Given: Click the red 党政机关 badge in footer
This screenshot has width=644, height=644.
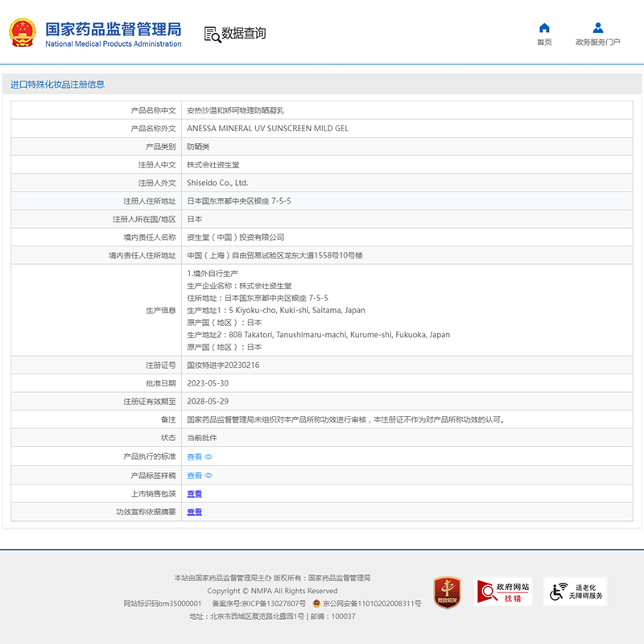Looking at the screenshot, I should pos(447,592).
